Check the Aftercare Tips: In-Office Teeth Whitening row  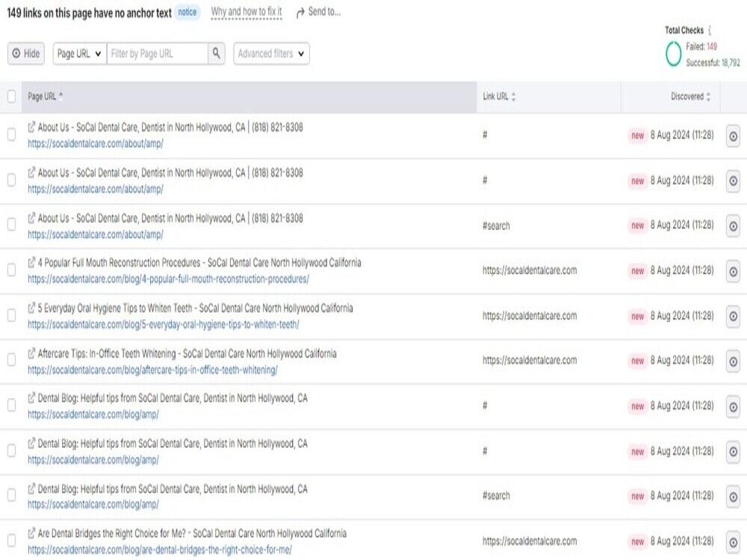pyautogui.click(x=11, y=360)
